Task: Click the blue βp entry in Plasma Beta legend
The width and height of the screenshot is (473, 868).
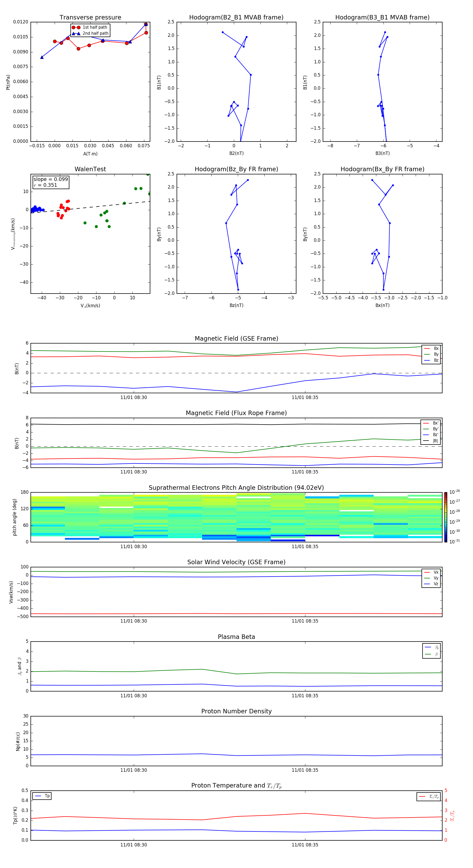Action: pyautogui.click(x=432, y=647)
